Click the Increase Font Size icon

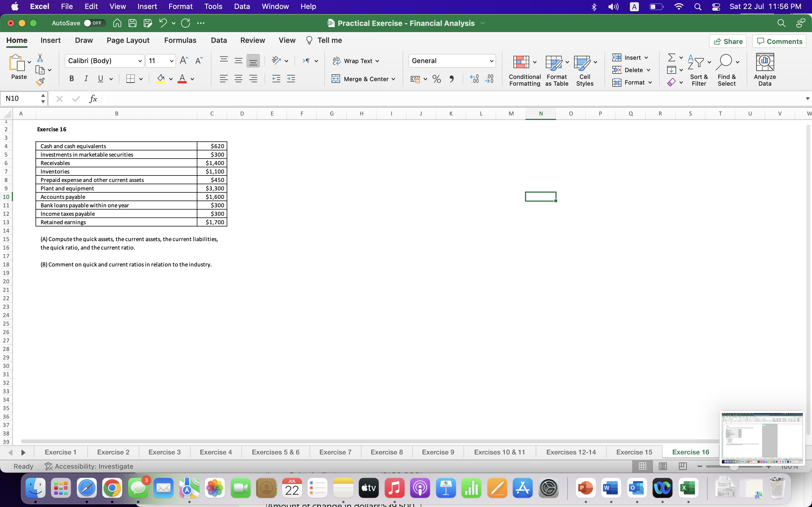pos(184,61)
